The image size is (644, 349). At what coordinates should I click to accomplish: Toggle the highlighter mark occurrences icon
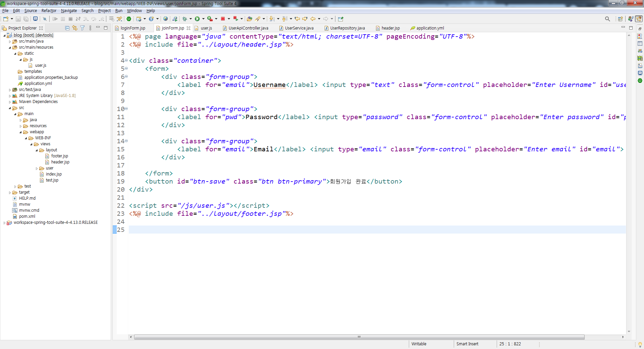coord(258,19)
